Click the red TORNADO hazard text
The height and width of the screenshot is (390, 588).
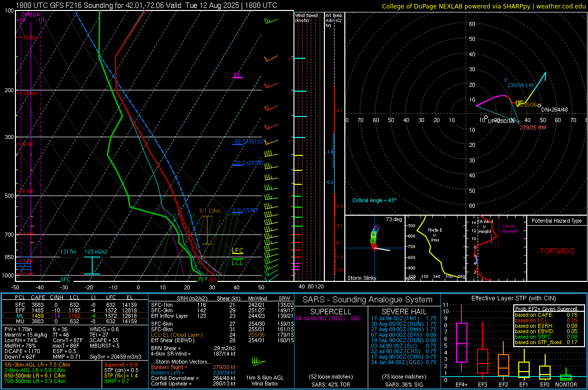click(x=557, y=251)
